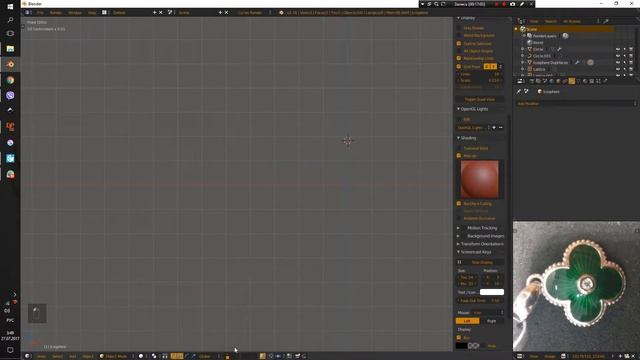Click the info header editor type icon

click(28, 13)
